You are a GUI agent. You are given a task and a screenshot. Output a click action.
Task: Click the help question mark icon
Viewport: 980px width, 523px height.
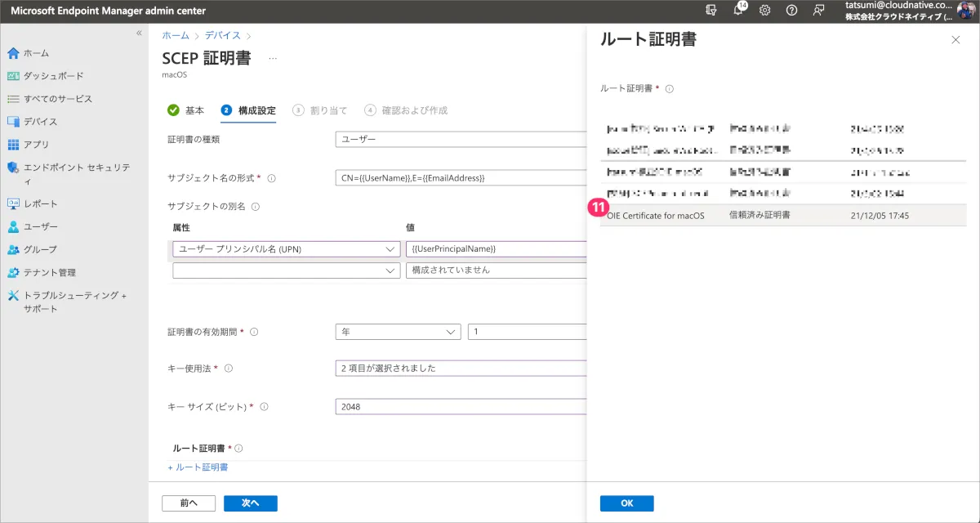pos(791,11)
